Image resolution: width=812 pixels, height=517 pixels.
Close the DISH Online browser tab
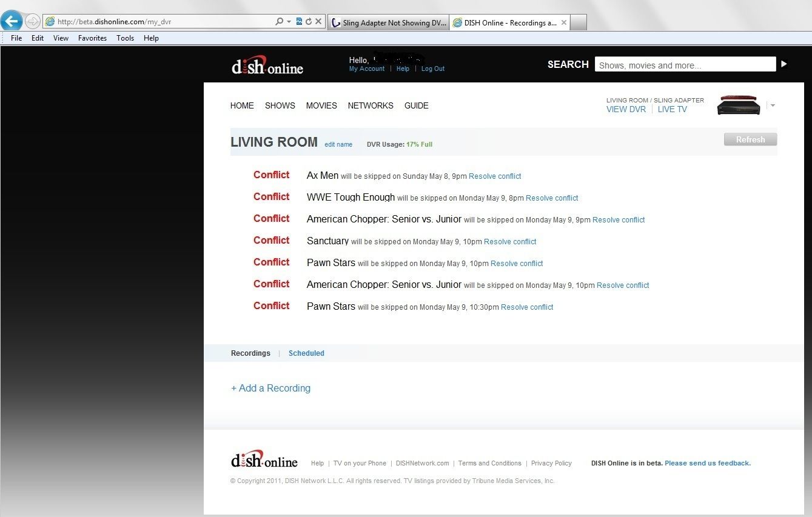point(564,22)
